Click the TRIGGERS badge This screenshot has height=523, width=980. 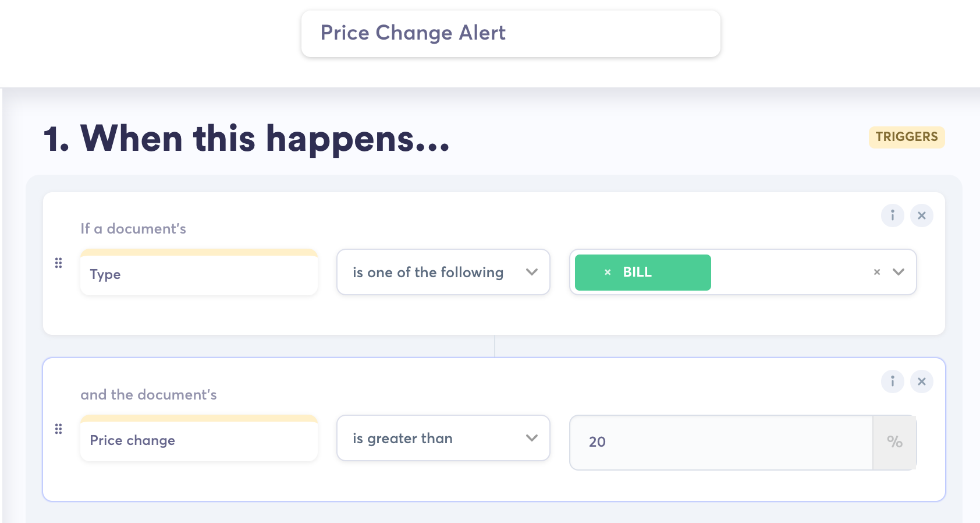(x=906, y=137)
